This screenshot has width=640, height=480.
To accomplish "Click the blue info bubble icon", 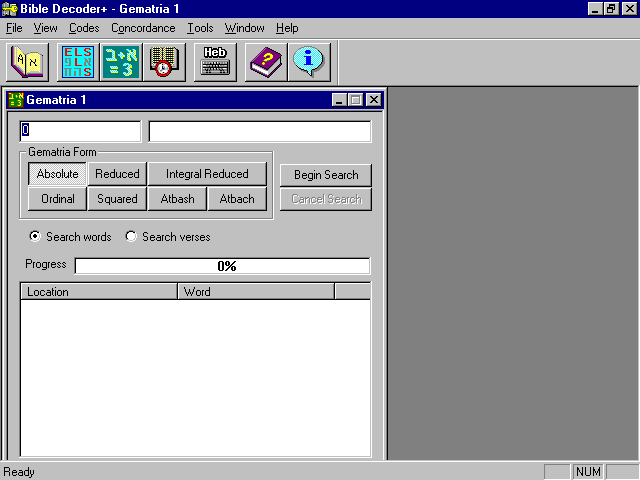I will click(309, 62).
